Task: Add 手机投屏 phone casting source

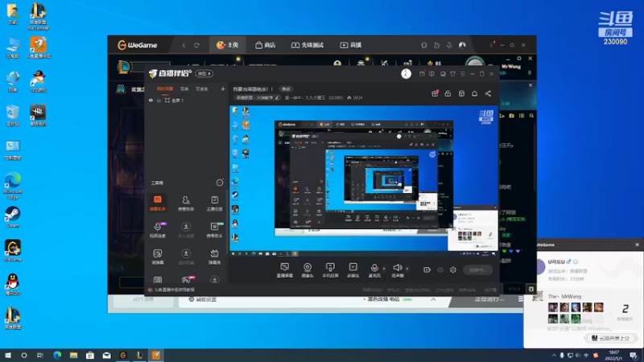Action: [x=330, y=270]
